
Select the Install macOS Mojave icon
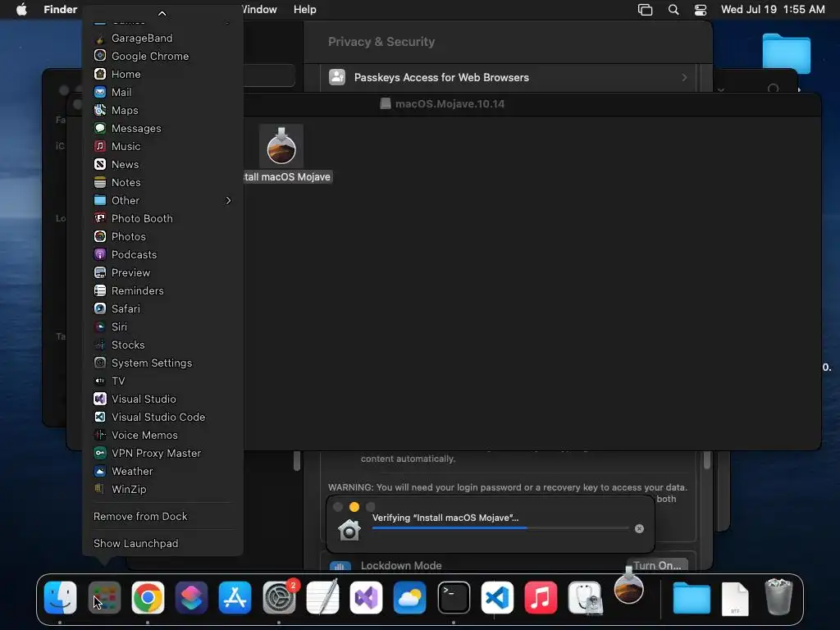click(x=281, y=147)
